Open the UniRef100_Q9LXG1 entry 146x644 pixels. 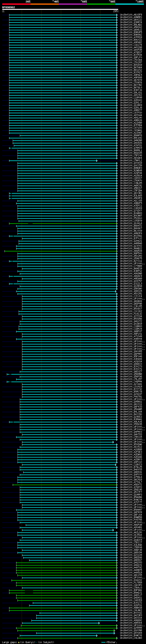(131, 93)
